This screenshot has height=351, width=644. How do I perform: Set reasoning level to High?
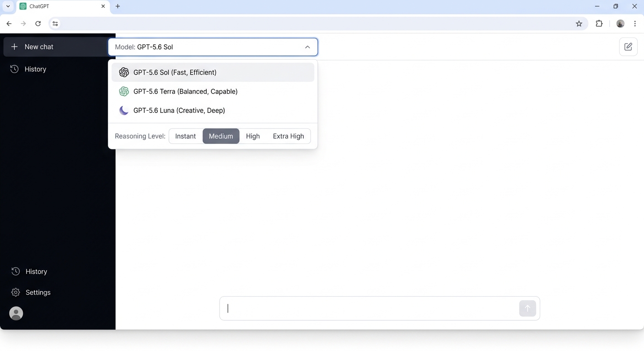(x=253, y=136)
